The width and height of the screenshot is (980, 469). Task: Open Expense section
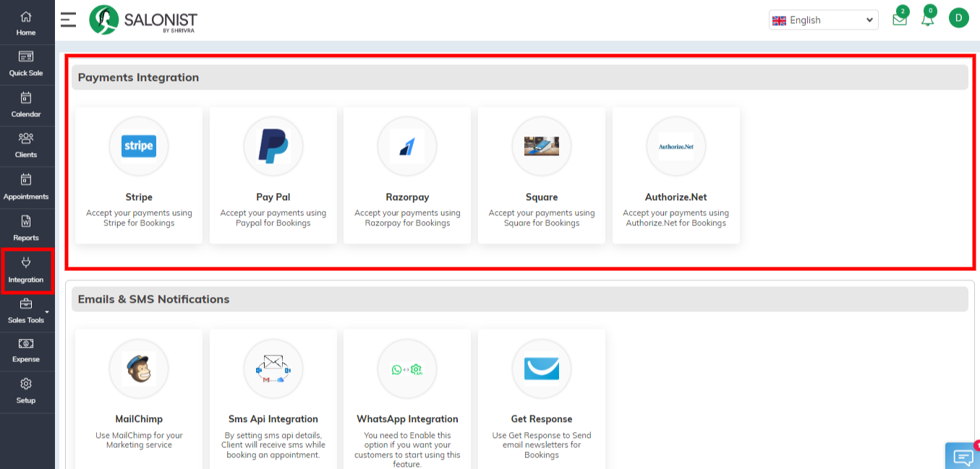26,350
